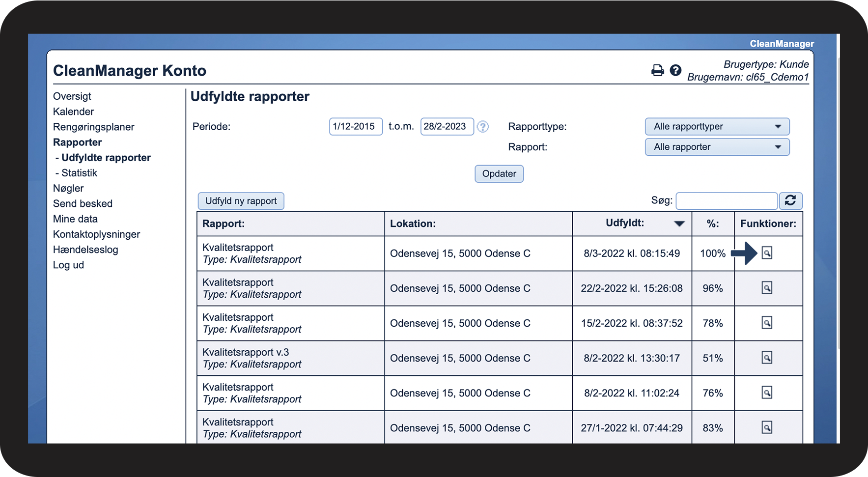View the 78% report from 15/2-2022
Screen dimensions: 868x477
pyautogui.click(x=766, y=323)
